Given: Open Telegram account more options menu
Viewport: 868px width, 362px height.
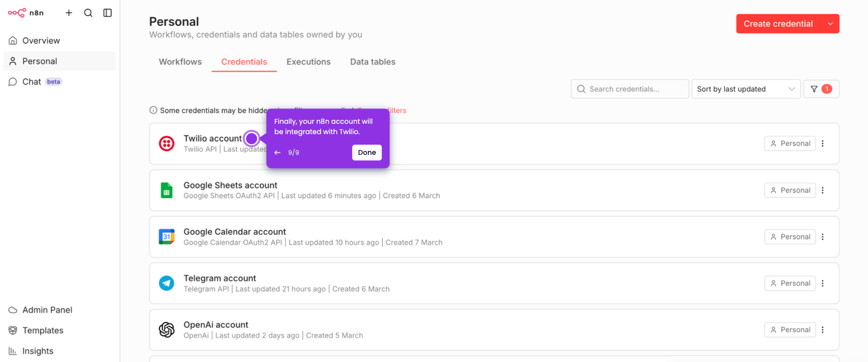Looking at the screenshot, I should click(823, 283).
